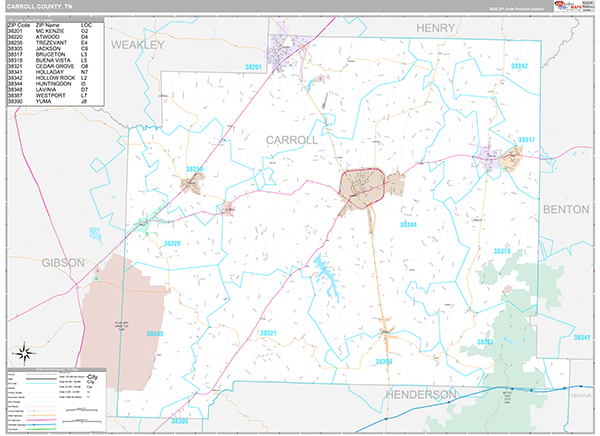Click the ZIP Code index header row
Screen dimensions: 600x436
click(50, 25)
